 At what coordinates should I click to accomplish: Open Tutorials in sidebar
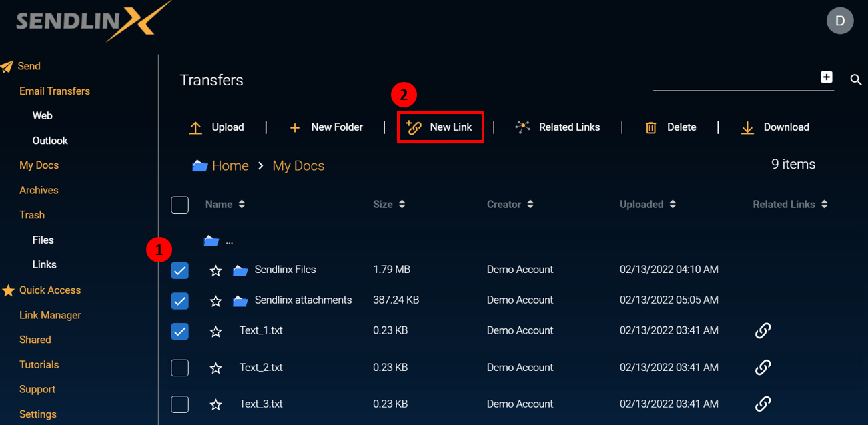point(39,365)
